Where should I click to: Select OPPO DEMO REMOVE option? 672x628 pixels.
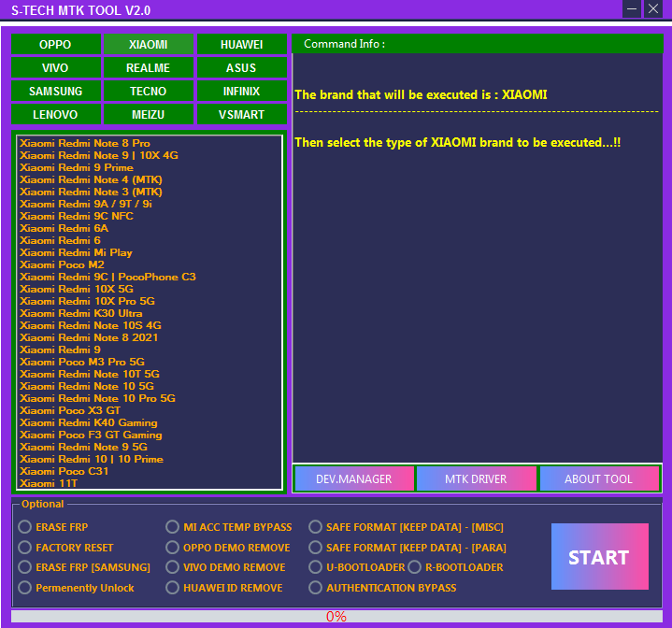click(228, 548)
